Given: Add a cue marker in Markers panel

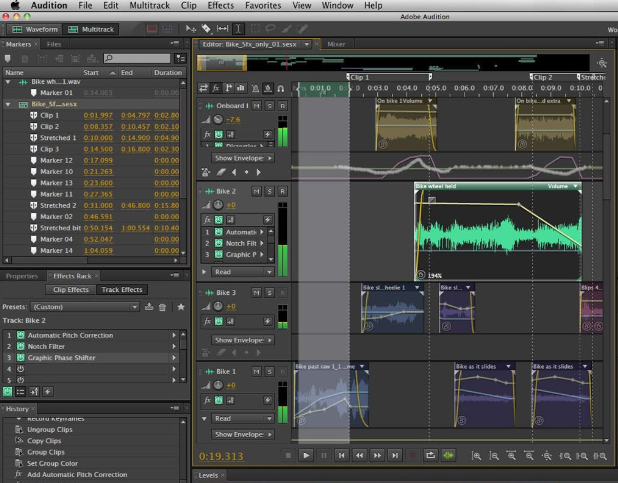Looking at the screenshot, I should [7, 59].
